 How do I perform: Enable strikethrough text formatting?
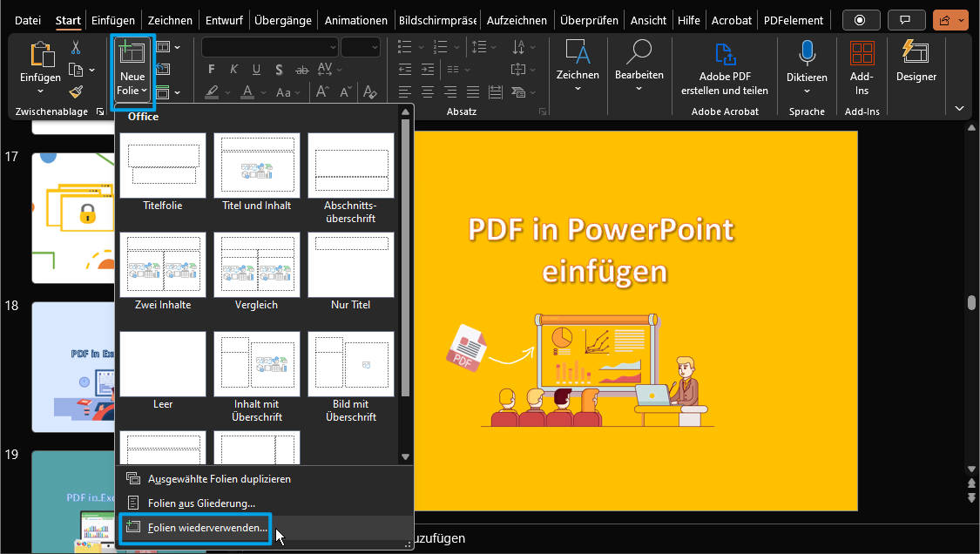click(301, 69)
